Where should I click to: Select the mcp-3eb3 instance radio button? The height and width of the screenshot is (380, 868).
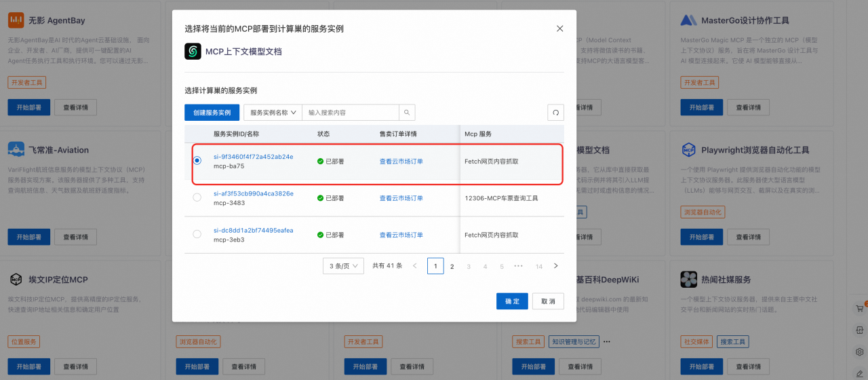point(197,234)
